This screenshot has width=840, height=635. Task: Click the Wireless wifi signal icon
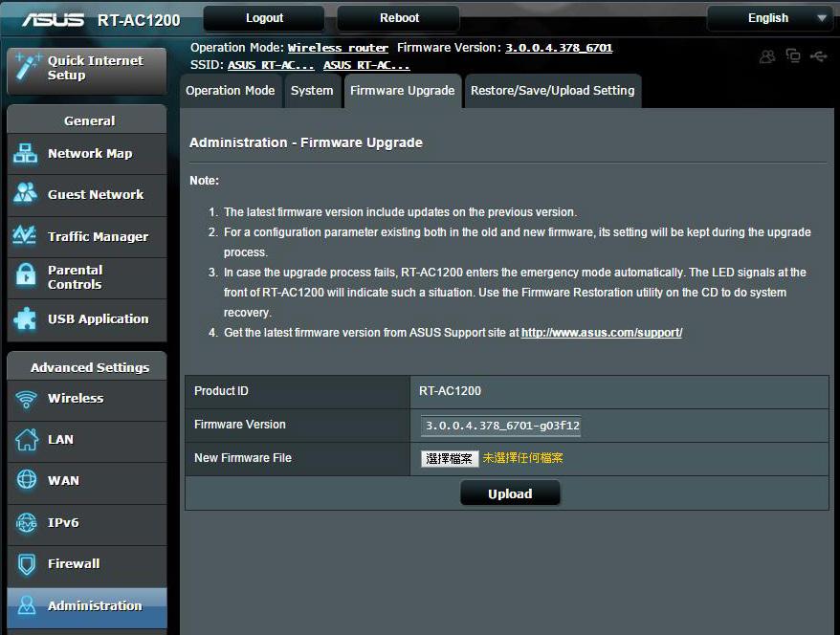click(x=26, y=399)
